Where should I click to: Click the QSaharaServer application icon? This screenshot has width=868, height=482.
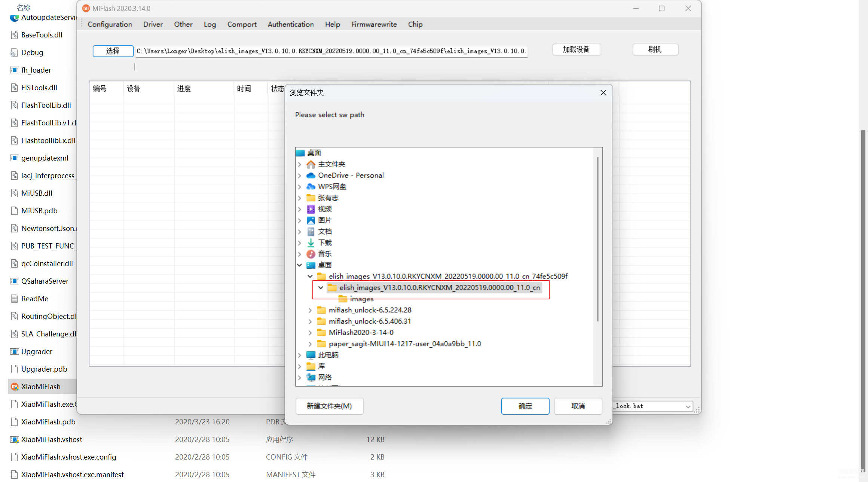tap(15, 281)
